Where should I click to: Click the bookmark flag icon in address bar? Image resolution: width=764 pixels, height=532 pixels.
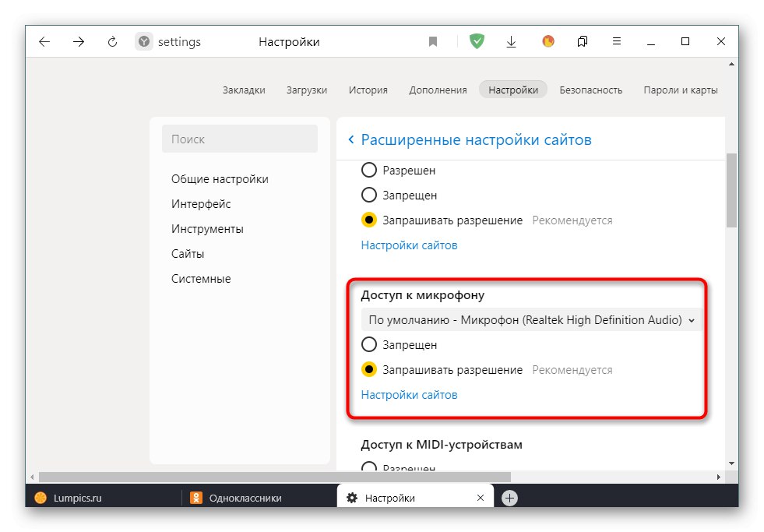click(433, 41)
